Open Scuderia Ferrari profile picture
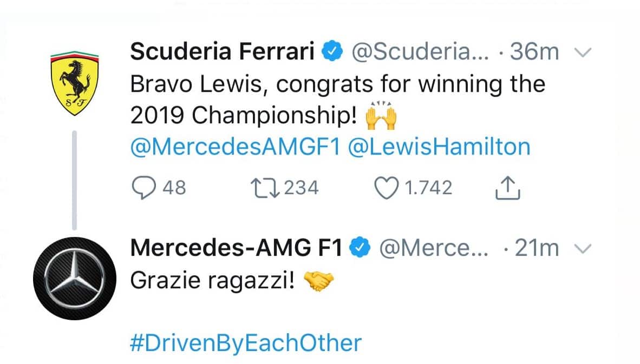Screen dimensions: 640x364 point(74,83)
